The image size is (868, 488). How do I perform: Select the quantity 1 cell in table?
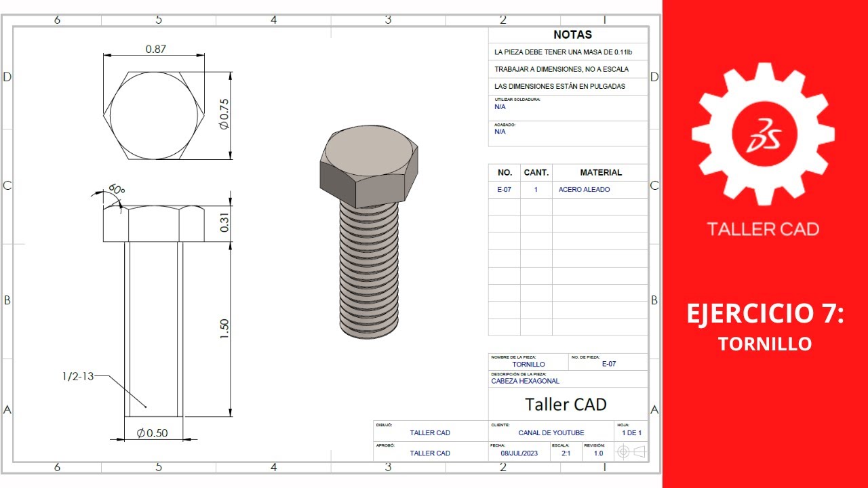pos(536,190)
